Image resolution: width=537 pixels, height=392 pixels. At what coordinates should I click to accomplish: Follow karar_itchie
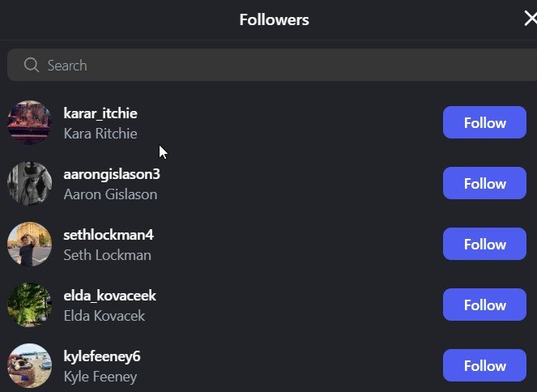tap(484, 122)
